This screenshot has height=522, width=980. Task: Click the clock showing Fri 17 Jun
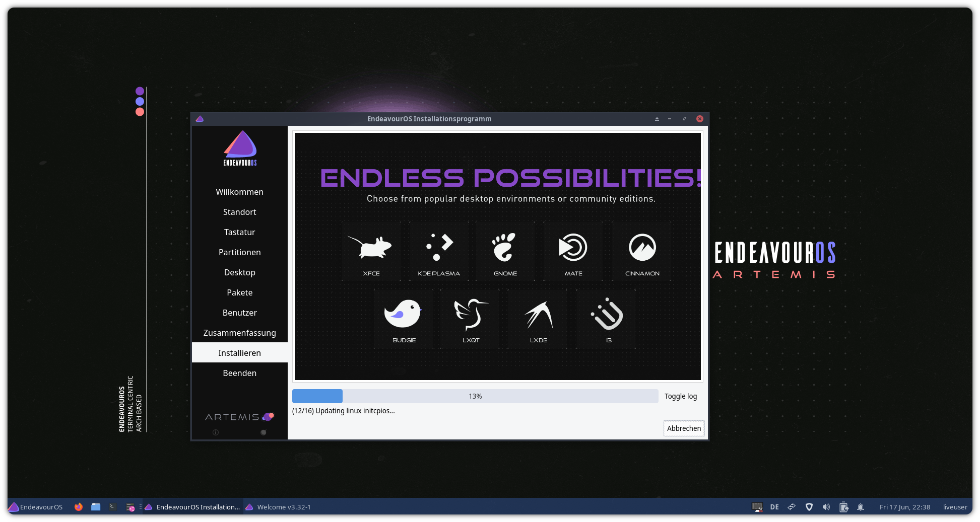[x=905, y=507]
